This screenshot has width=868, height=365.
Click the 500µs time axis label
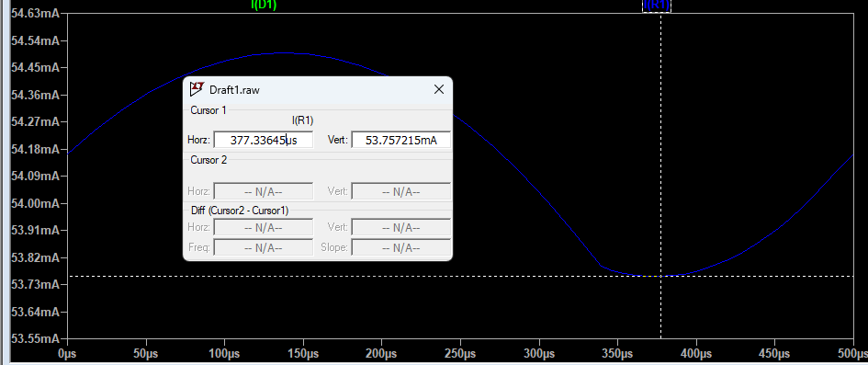click(853, 353)
